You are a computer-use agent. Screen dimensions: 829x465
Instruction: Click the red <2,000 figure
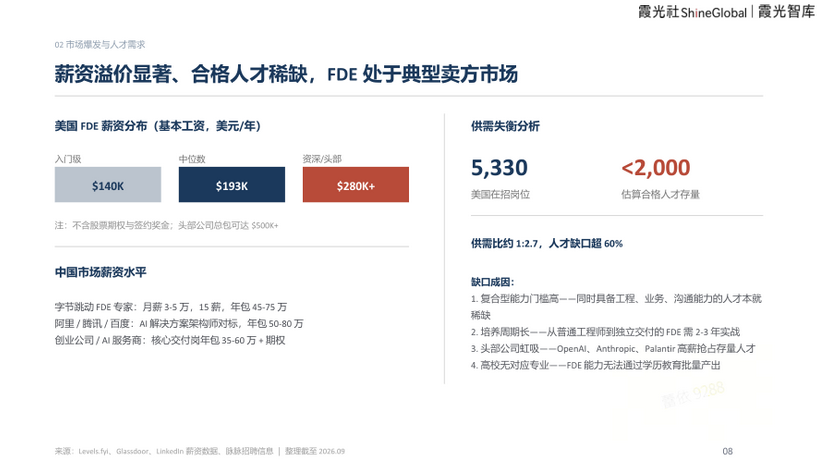click(x=656, y=168)
